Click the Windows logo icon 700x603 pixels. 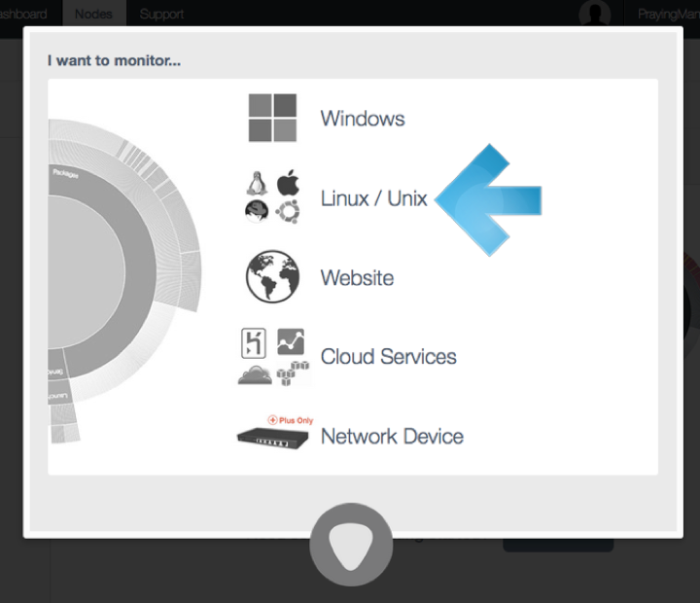pyautogui.click(x=271, y=119)
